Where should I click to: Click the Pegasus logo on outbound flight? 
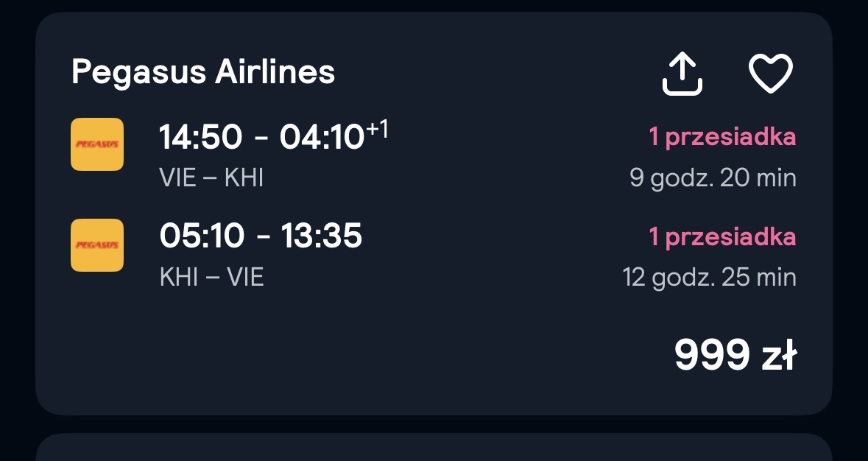click(97, 144)
